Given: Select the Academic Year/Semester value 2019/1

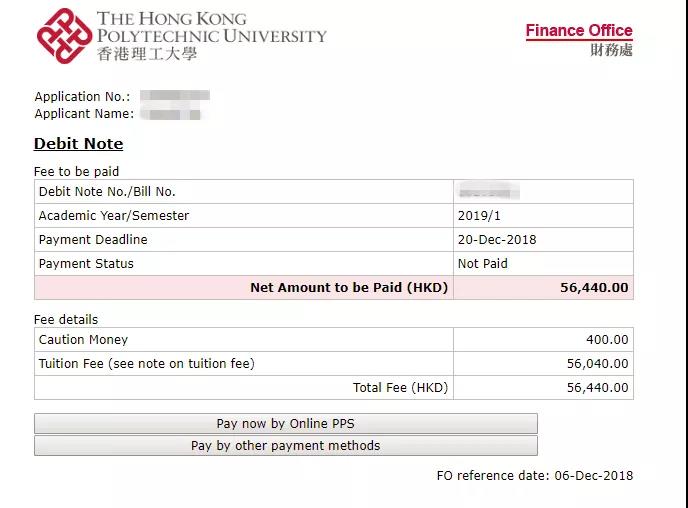Looking at the screenshot, I should (x=479, y=216).
